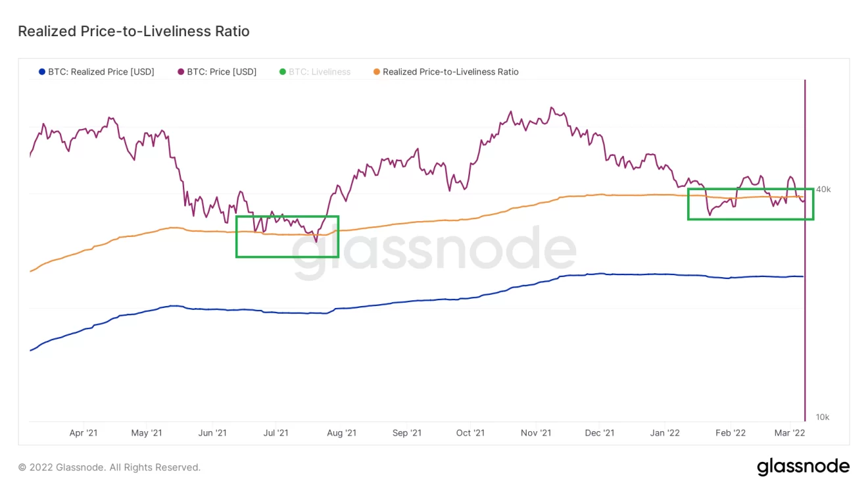868x489 pixels.
Task: Click the Nov '21 x-axis label
Action: 535,432
